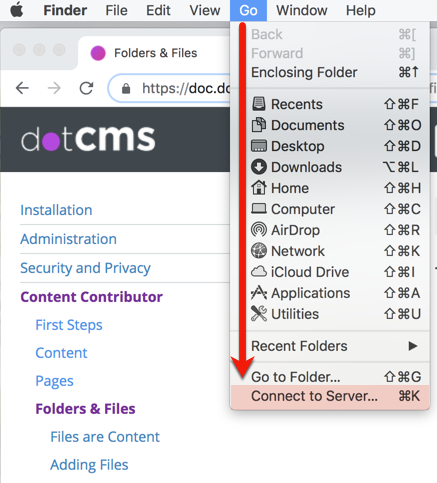Click the AirDrop icon
This screenshot has width=437, height=483.
(259, 230)
